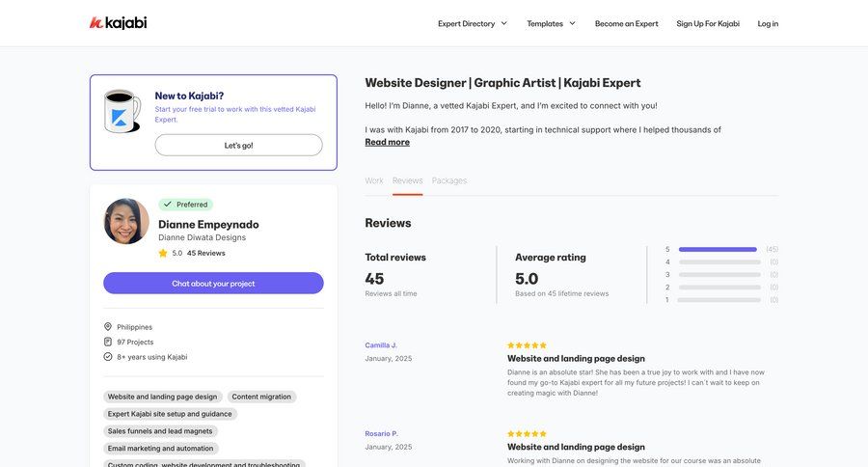Image resolution: width=868 pixels, height=467 pixels.
Task: Click the 8+ years using Kajabi text
Action: pos(152,357)
